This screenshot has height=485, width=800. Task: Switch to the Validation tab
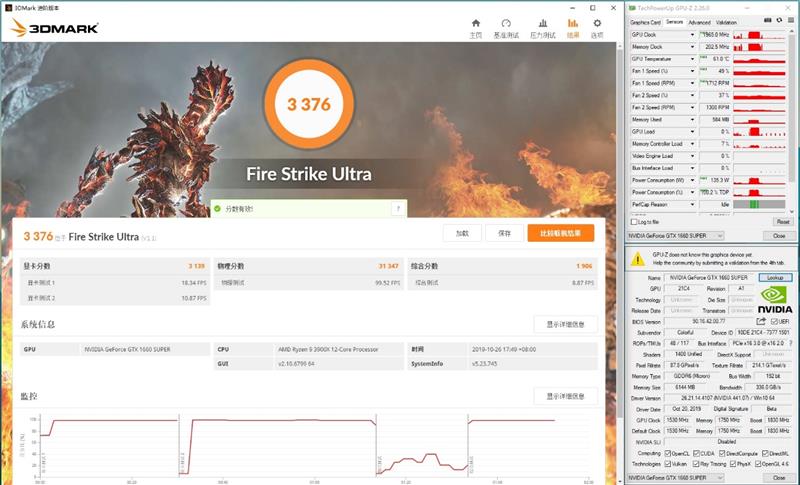click(726, 22)
